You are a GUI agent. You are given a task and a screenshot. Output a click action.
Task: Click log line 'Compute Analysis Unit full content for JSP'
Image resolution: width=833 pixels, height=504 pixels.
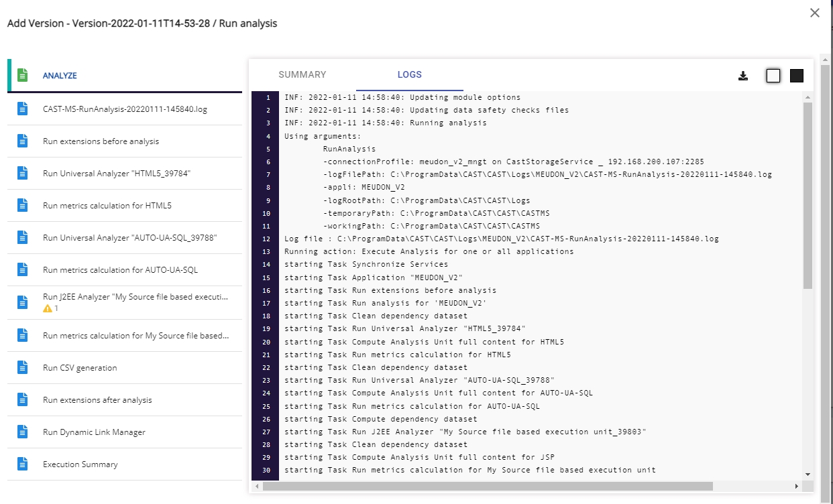click(x=419, y=456)
